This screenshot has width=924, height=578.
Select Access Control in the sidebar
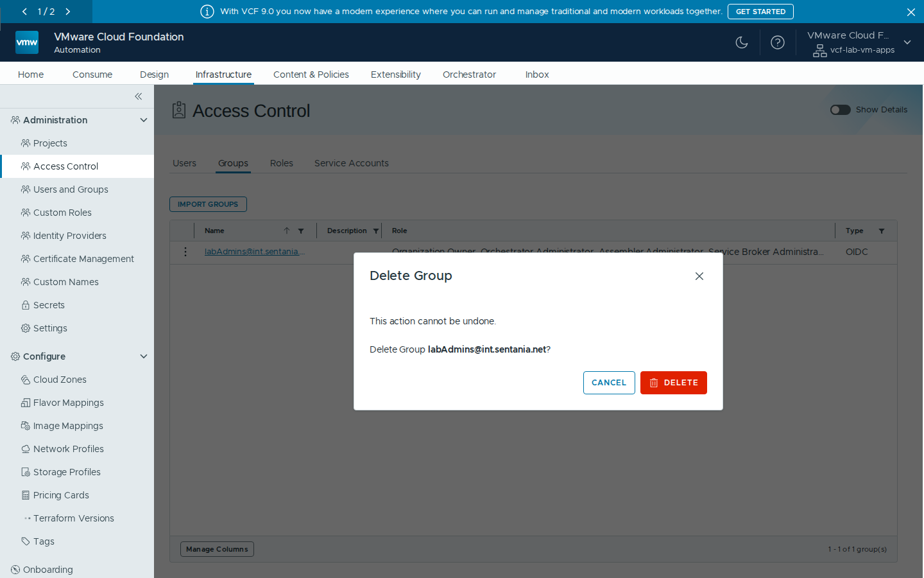click(77, 166)
